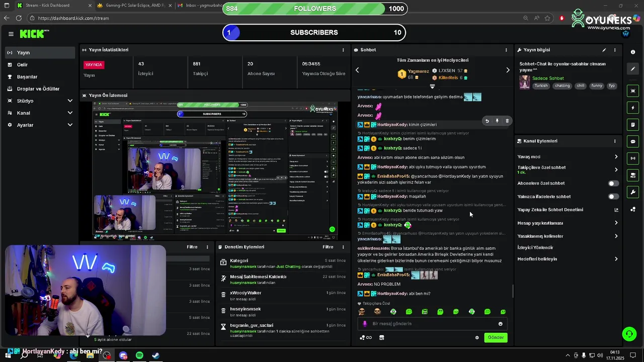Image resolution: width=644 pixels, height=362 pixels.
Task: Open Yayın bilgisi panel three-dot menu
Action: [615, 50]
